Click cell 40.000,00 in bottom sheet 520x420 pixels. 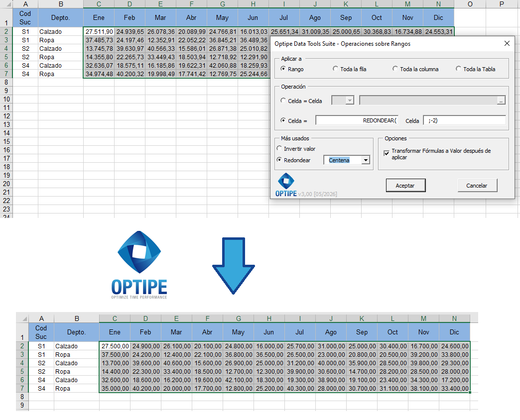[x=331, y=363]
